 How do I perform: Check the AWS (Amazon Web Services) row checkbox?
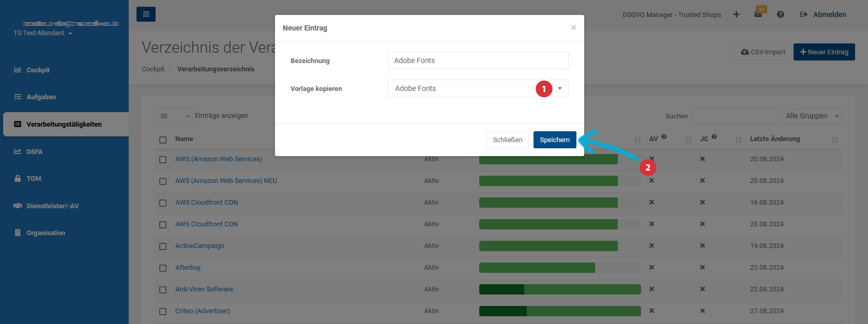(x=163, y=160)
